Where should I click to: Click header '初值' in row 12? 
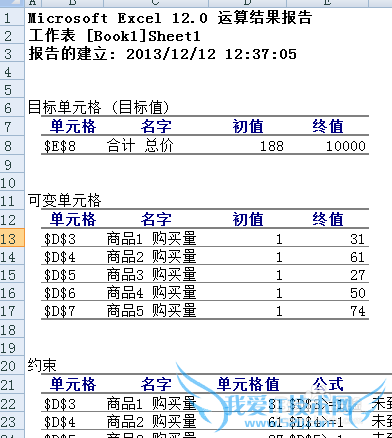point(248,219)
